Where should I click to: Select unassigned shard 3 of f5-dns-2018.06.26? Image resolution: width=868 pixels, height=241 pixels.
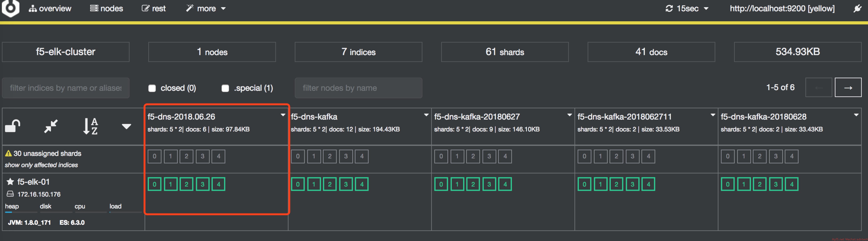point(202,156)
